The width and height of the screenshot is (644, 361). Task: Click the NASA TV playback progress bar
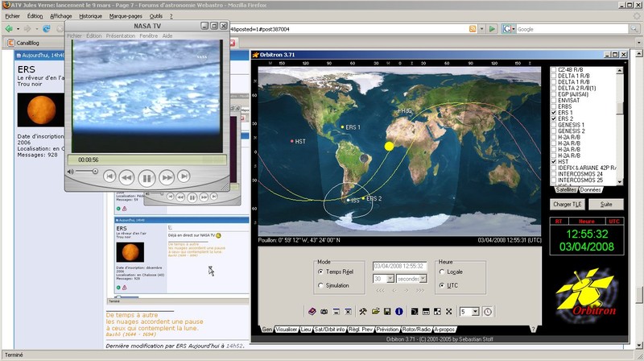pyautogui.click(x=147, y=160)
